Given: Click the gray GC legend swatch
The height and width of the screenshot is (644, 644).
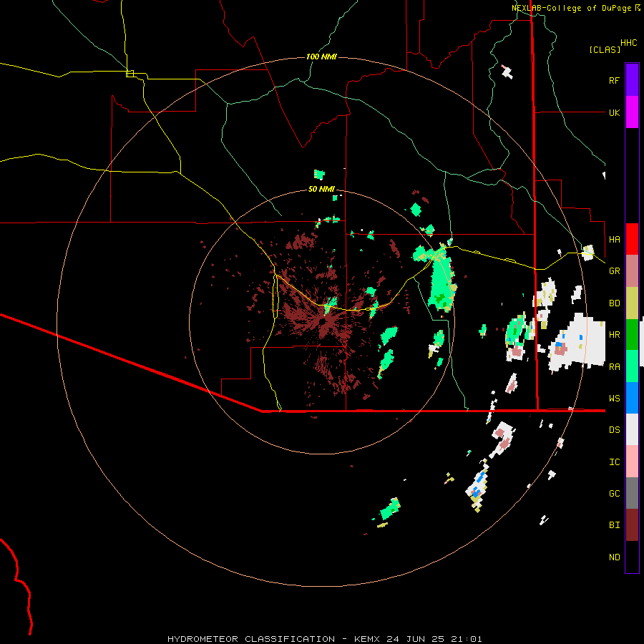Looking at the screenshot, I should pos(632,493).
